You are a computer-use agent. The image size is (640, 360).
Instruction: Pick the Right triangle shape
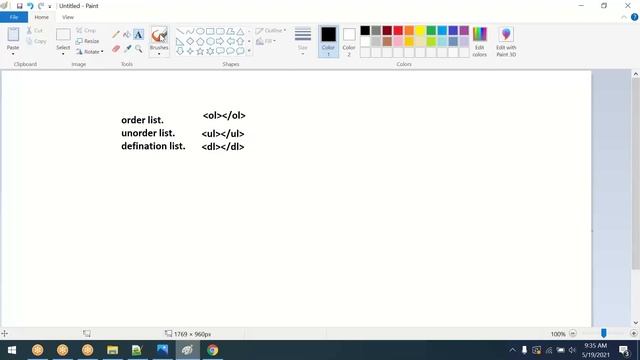(180, 42)
